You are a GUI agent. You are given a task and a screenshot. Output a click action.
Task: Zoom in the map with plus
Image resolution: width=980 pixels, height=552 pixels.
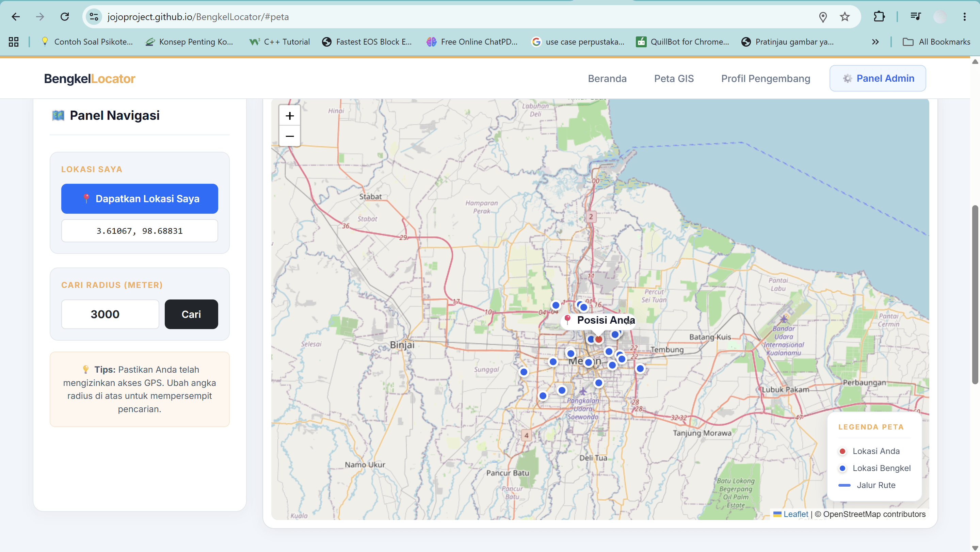coord(290,116)
